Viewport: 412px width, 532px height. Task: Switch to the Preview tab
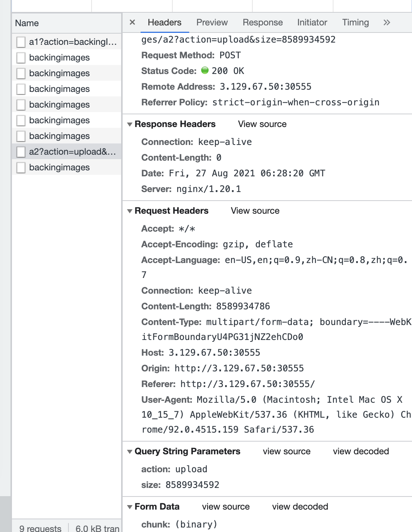pos(212,22)
